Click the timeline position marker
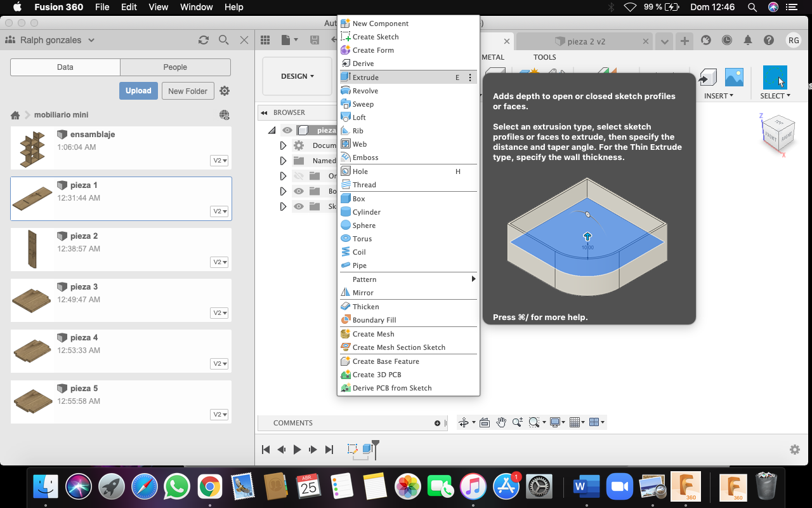 pos(376,449)
